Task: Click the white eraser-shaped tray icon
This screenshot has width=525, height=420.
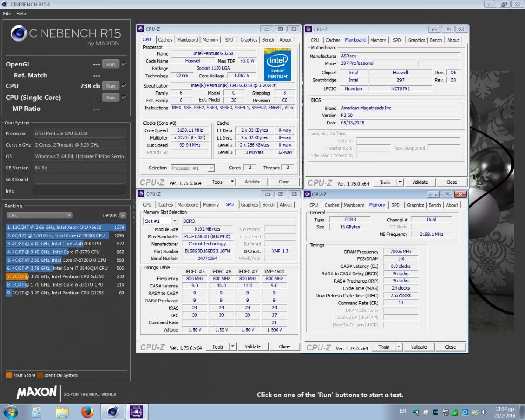Action: [426, 412]
